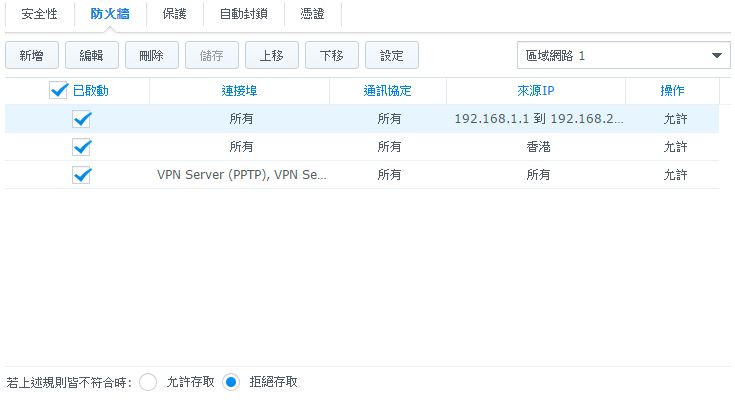The width and height of the screenshot is (735, 404).
Task: Select source IP cell 192.168.1.1 到 192.168.2...
Action: click(539, 119)
